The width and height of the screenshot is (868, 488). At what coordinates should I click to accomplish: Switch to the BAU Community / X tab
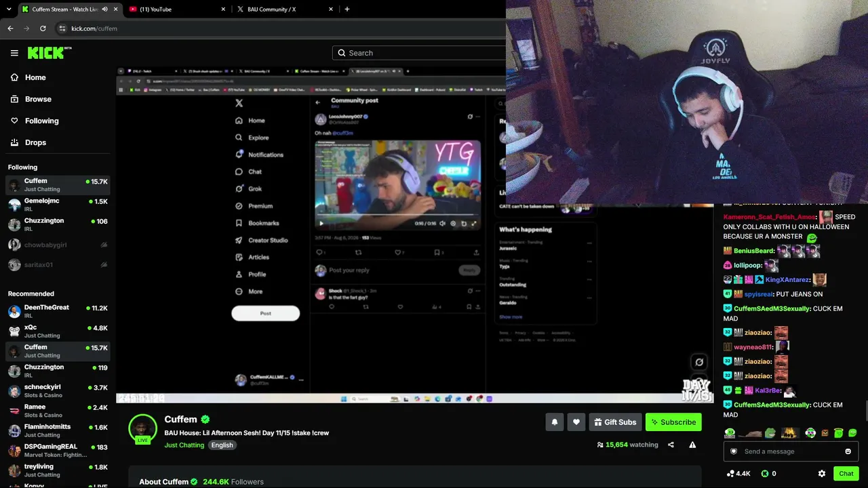(x=285, y=9)
